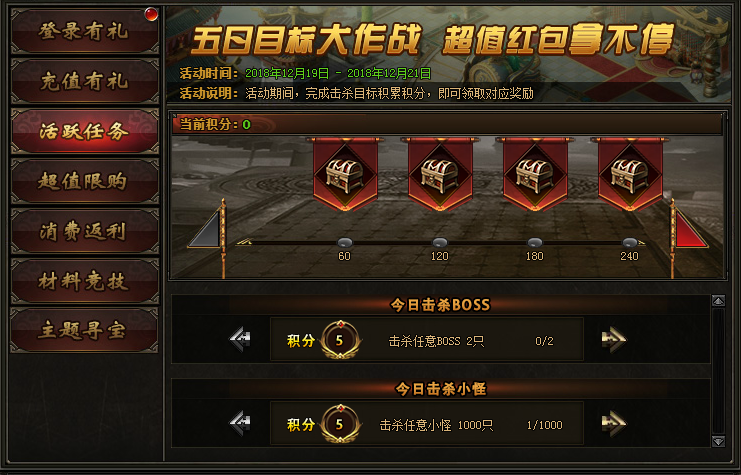The image size is (741, 475).
Task: Click the progress marker at 120 points
Action: point(440,242)
